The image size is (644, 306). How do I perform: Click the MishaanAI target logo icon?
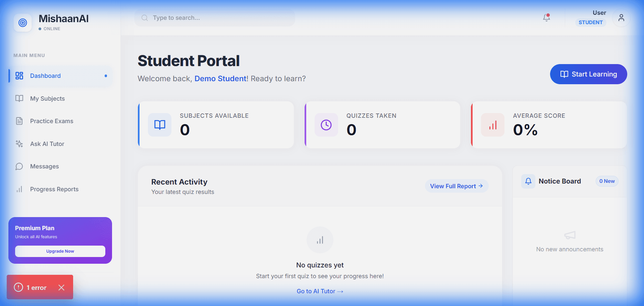[x=22, y=22]
